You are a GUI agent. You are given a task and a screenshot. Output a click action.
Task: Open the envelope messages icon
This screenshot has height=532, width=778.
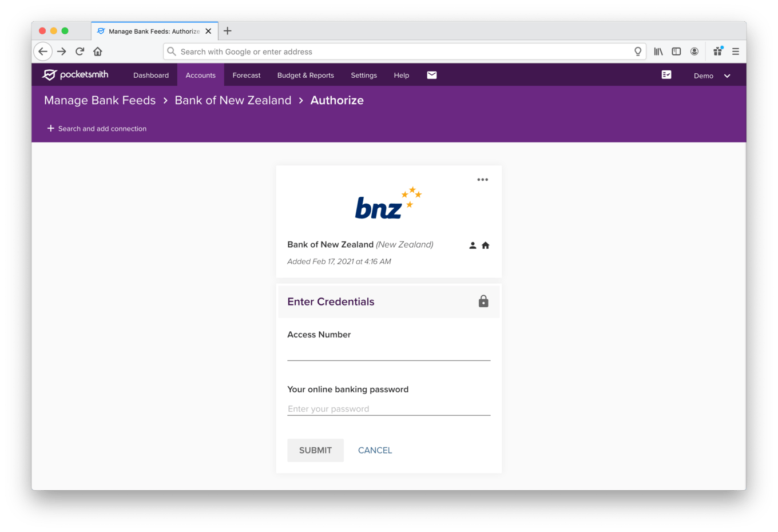(x=431, y=74)
